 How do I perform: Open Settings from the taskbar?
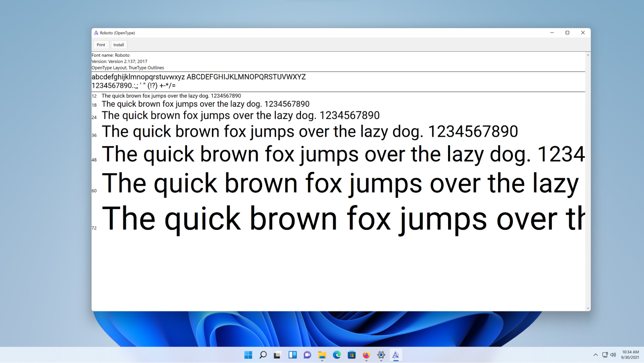(x=381, y=355)
